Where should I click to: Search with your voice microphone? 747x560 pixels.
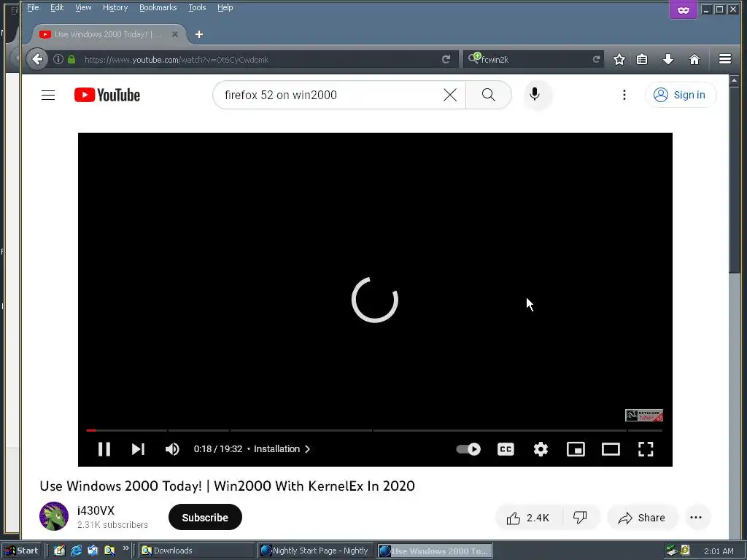[535, 94]
